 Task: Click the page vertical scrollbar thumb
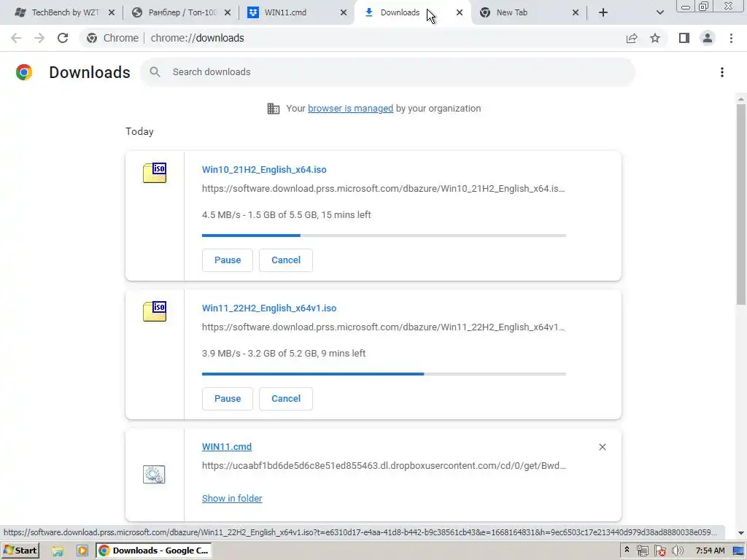(x=741, y=205)
